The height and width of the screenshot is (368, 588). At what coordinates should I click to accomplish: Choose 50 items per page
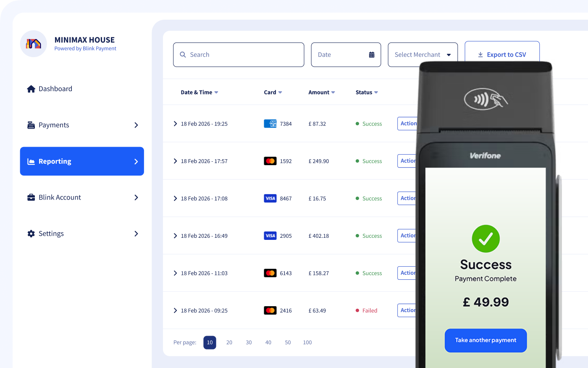point(288,342)
